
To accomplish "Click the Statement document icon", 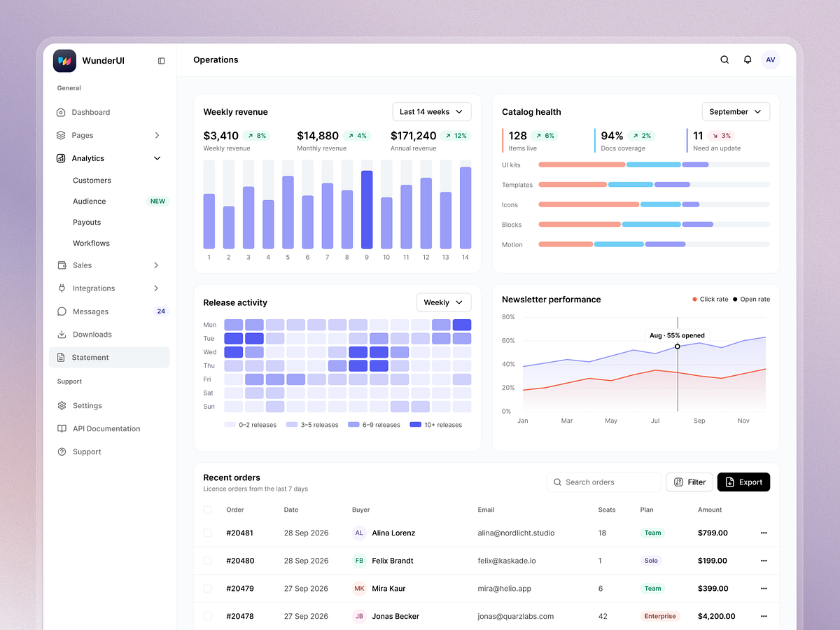I will pos(62,358).
